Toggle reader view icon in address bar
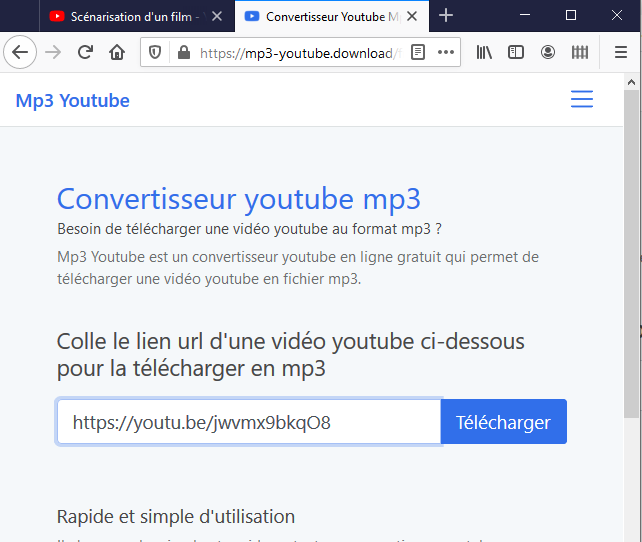 point(418,52)
